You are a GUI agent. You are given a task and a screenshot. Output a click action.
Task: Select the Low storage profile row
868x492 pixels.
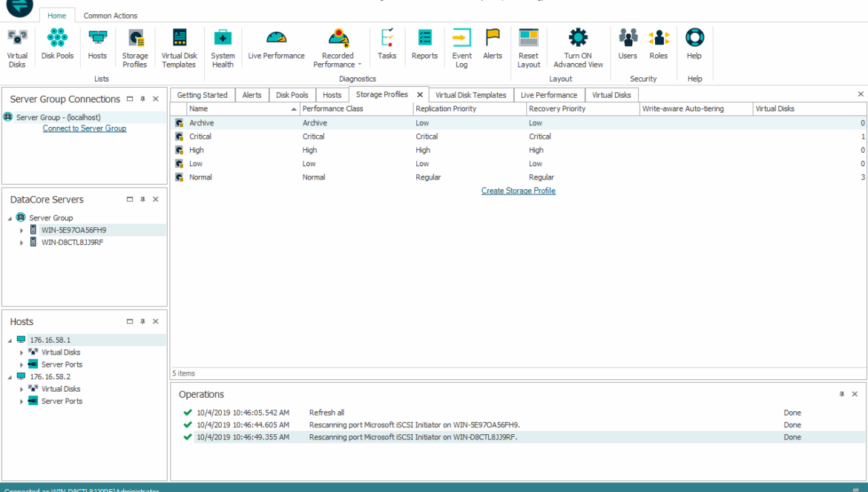click(519, 164)
